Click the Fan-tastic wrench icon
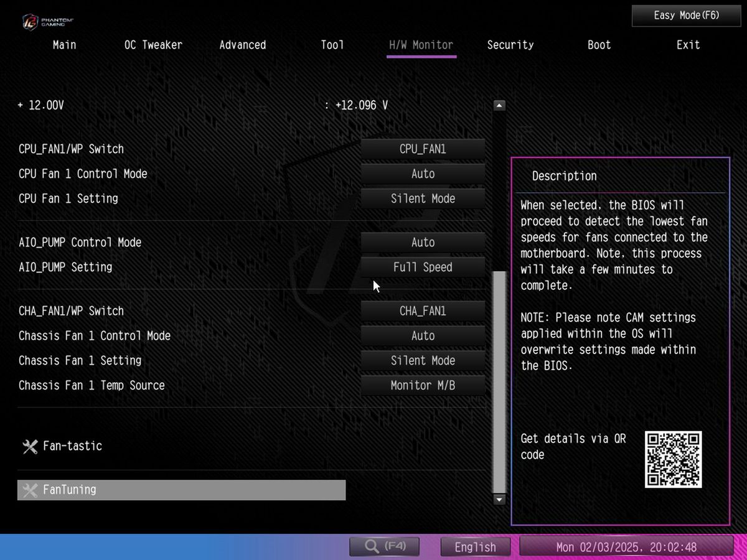Image resolution: width=747 pixels, height=560 pixels. (30, 446)
